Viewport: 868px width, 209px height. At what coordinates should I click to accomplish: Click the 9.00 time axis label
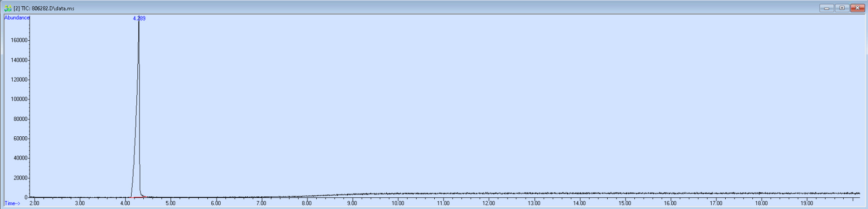coord(352,203)
